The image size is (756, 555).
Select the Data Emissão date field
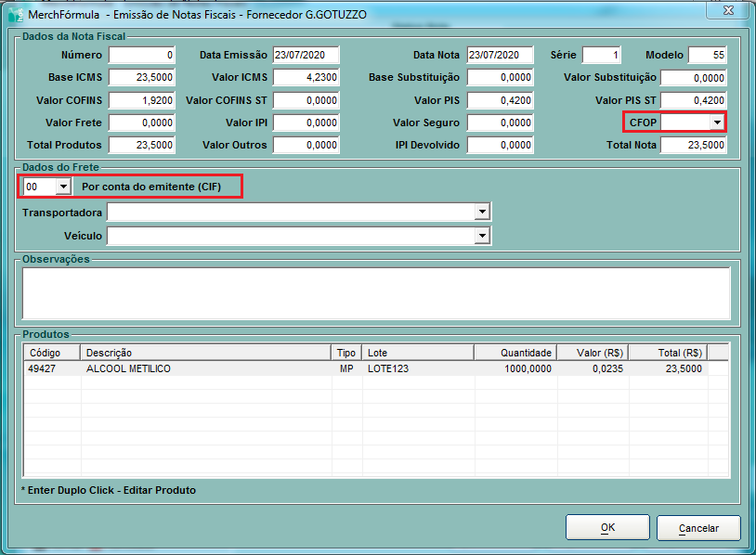click(306, 55)
